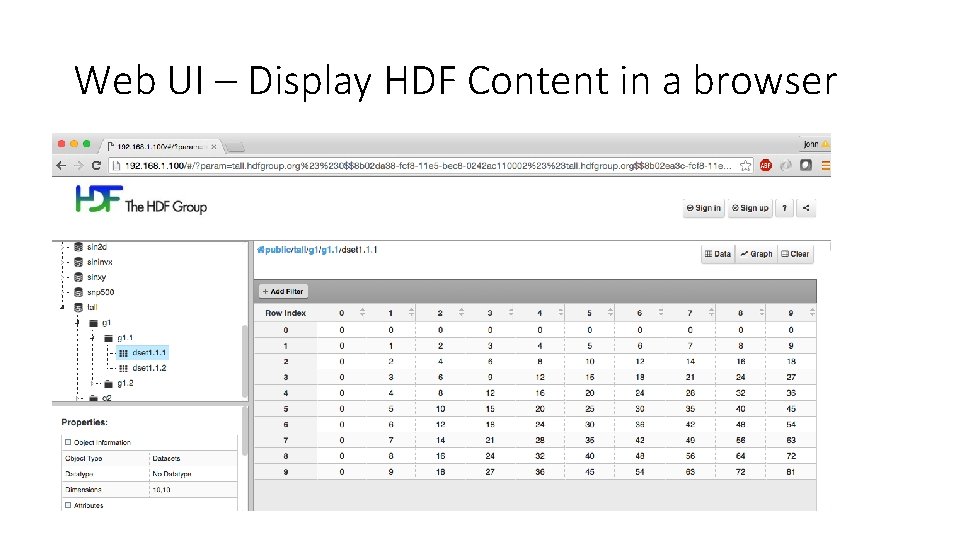
Task: Switch to the Graph view
Action: (756, 254)
